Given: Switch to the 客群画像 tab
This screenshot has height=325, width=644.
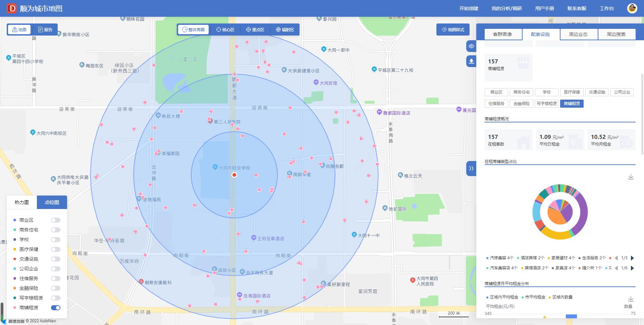Looking at the screenshot, I should 503,34.
